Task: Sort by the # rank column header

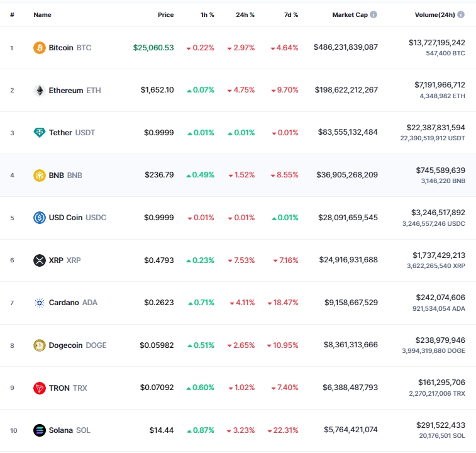Action: pos(12,14)
